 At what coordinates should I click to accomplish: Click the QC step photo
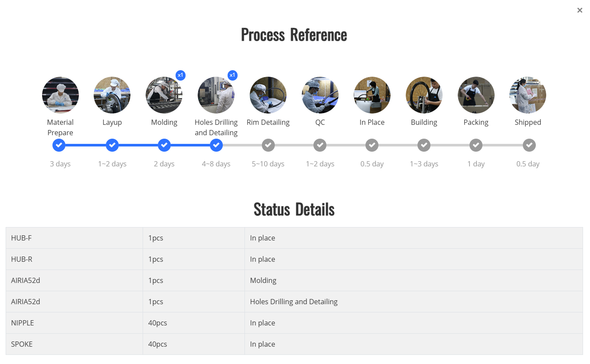[320, 95]
